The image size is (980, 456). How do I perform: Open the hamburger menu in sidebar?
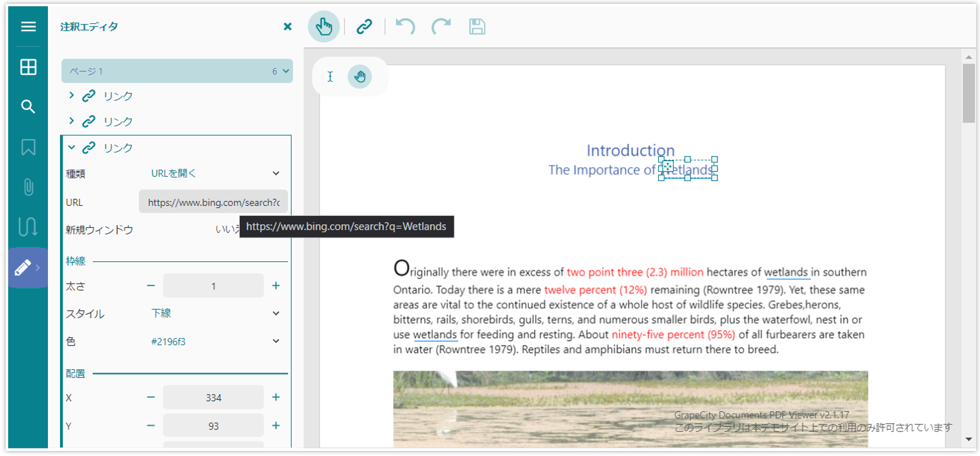pos(28,27)
